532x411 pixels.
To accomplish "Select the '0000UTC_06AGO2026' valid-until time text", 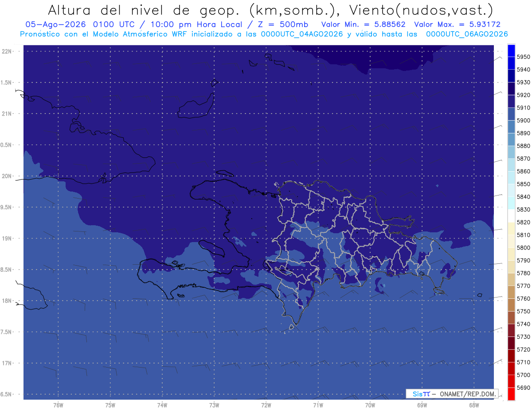I will pyautogui.click(x=467, y=34).
